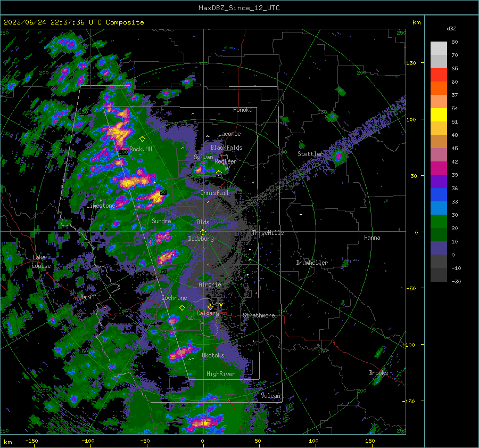The height and width of the screenshot is (448, 479).
Task: Click the Brooks label
Action: point(378,373)
